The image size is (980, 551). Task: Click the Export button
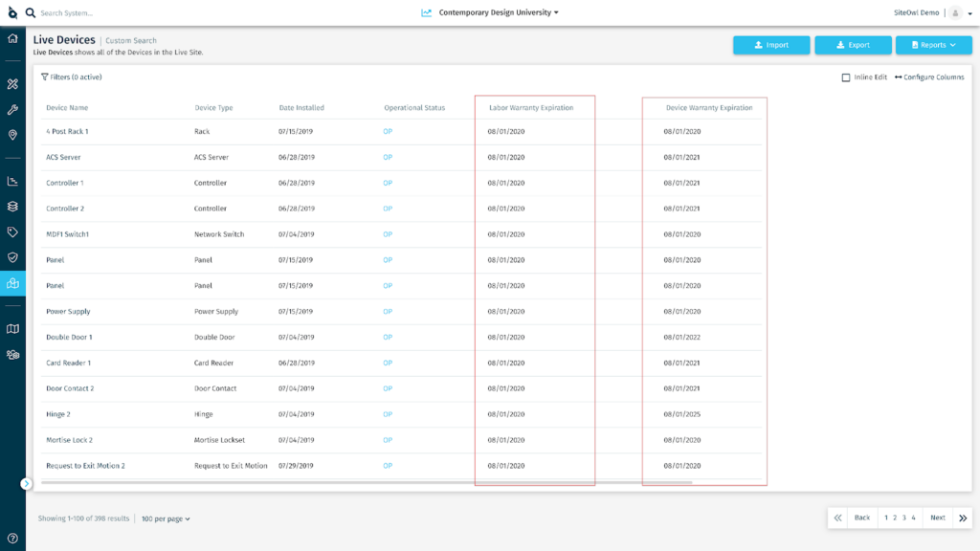pyautogui.click(x=853, y=44)
